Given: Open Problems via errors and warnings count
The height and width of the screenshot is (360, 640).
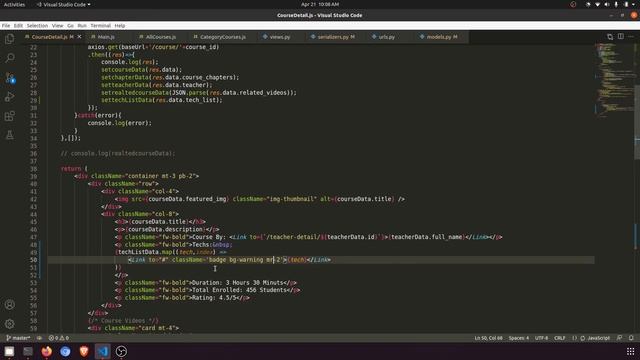Looking at the screenshot, I should tap(59, 338).
